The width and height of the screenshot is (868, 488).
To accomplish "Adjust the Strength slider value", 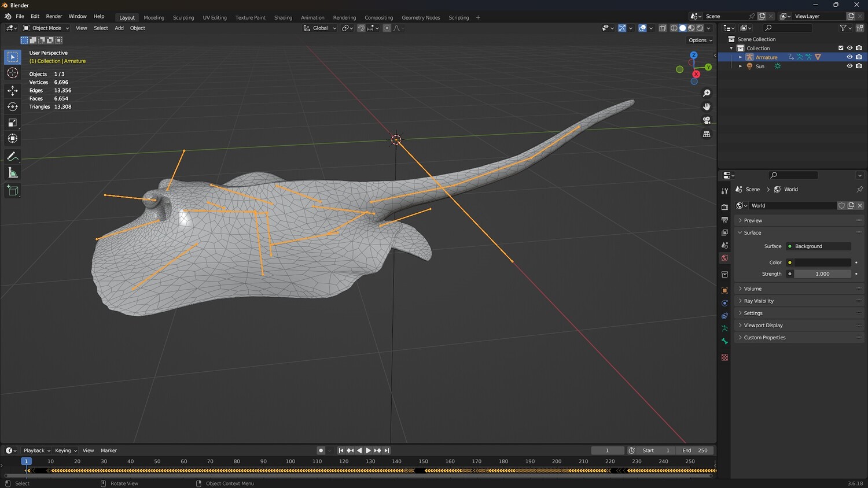I will point(822,274).
